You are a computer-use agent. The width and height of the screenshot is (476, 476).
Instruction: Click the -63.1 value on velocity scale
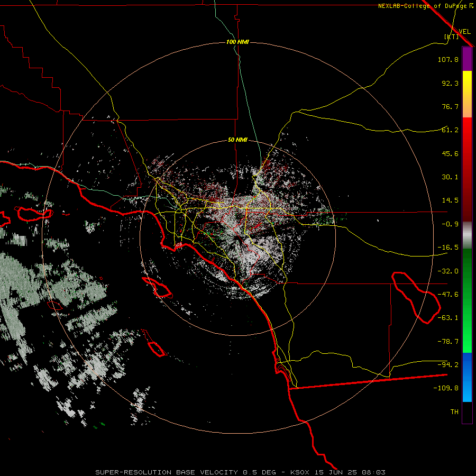click(448, 318)
